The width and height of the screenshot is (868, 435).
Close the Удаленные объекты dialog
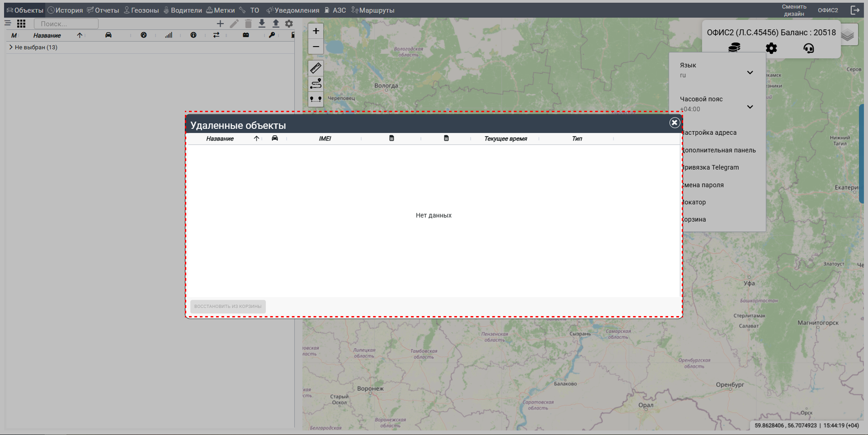tap(675, 123)
